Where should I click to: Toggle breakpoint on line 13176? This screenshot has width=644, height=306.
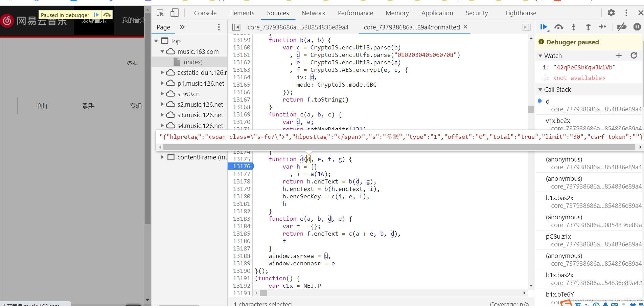click(x=241, y=166)
